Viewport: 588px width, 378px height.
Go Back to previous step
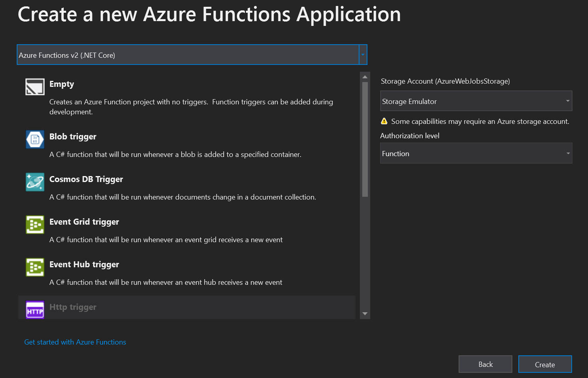click(x=485, y=364)
